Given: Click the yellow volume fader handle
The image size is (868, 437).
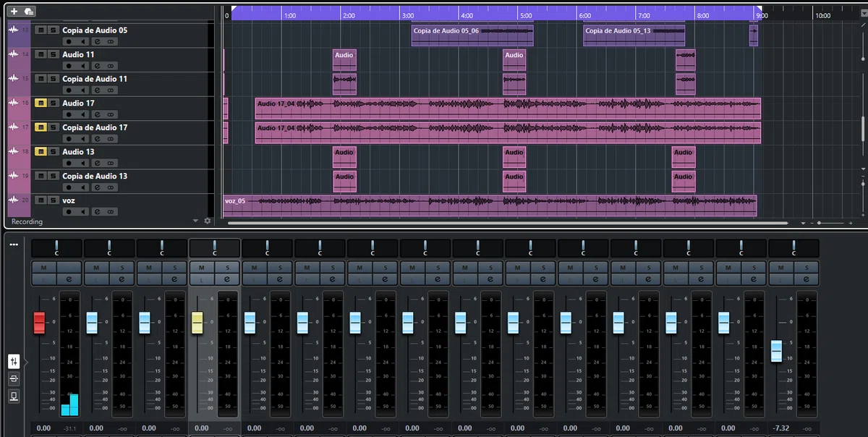Looking at the screenshot, I should (x=197, y=323).
